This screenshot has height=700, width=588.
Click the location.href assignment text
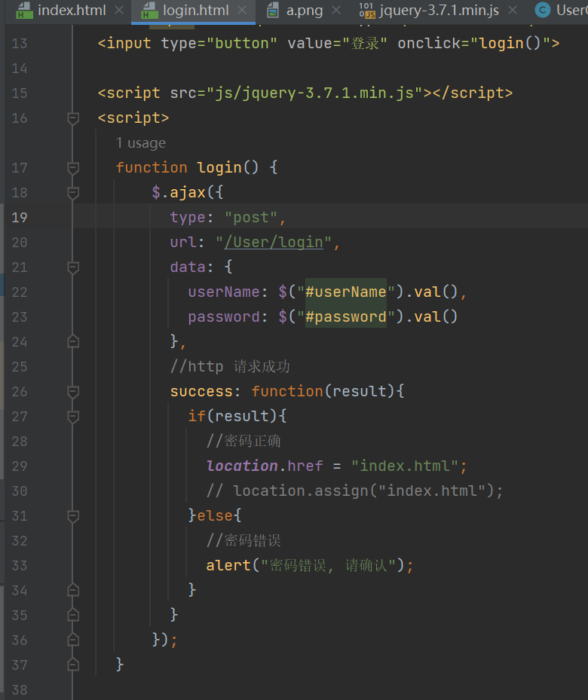pos(337,466)
